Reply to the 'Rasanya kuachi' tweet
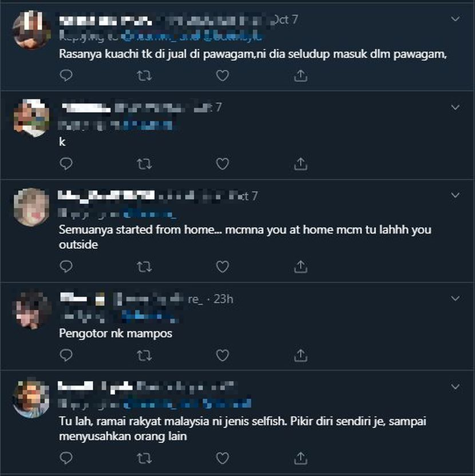The width and height of the screenshot is (475, 476). [66, 76]
